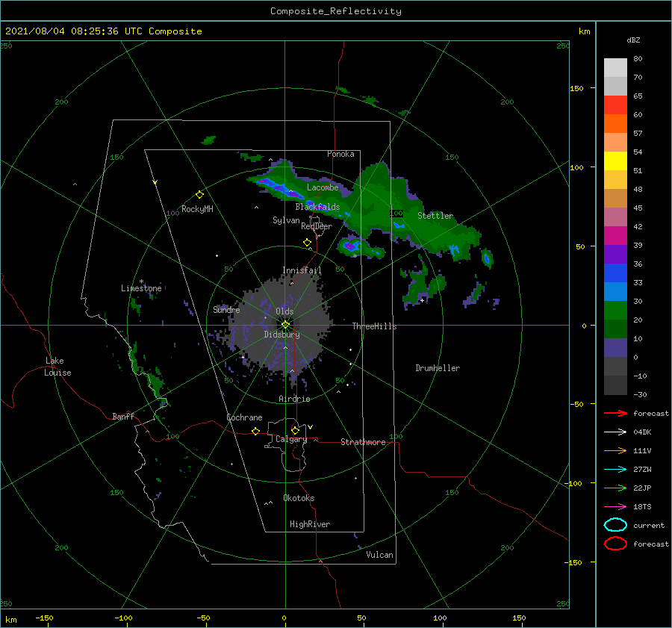Select the 54 dBZ yellow color swatch

[x=615, y=161]
